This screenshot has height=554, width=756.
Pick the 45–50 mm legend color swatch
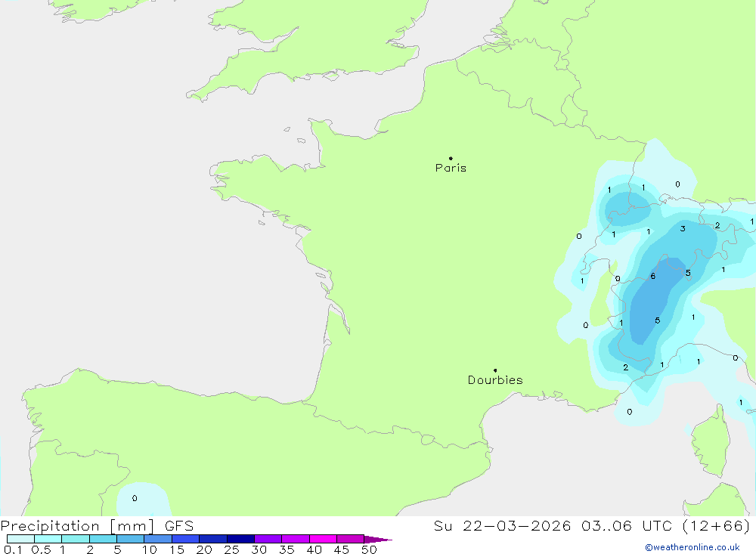[x=351, y=539]
